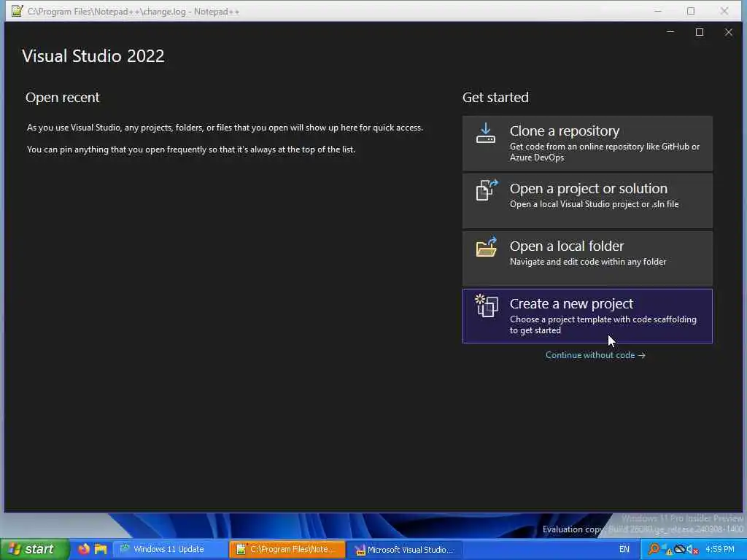The height and width of the screenshot is (560, 747).
Task: Click 'Open a local Visual Studio project' description
Action: [594, 204]
